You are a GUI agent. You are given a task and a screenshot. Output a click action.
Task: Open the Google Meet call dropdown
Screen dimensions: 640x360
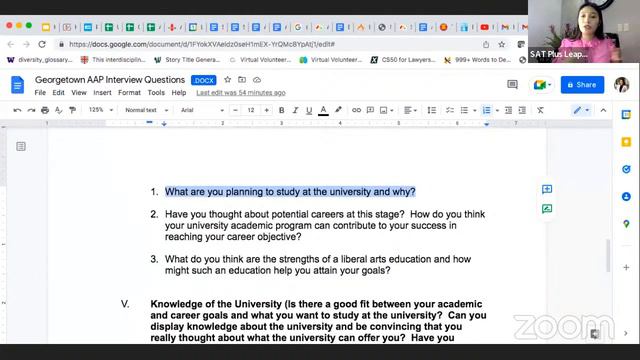point(542,85)
